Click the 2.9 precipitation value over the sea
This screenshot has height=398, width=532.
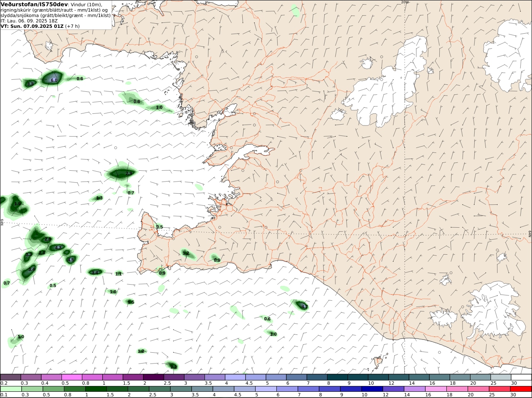[x=128, y=173]
